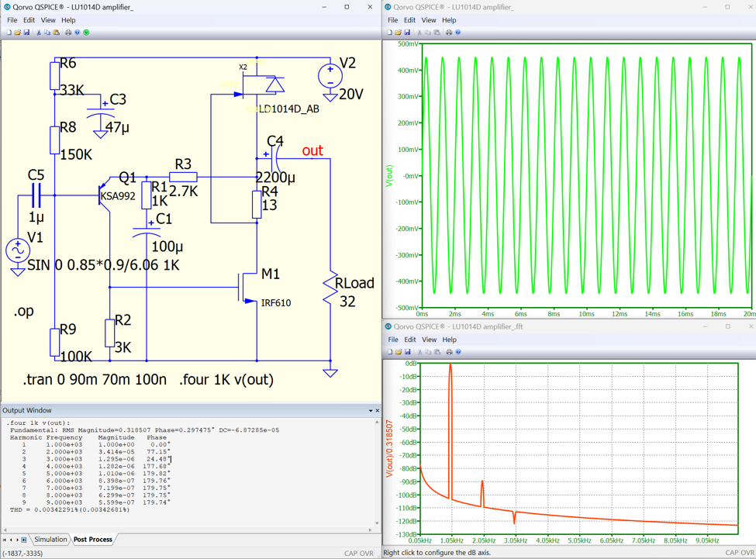This screenshot has width=756, height=559.
Task: Open View menu in schematic window
Action: 48,20
